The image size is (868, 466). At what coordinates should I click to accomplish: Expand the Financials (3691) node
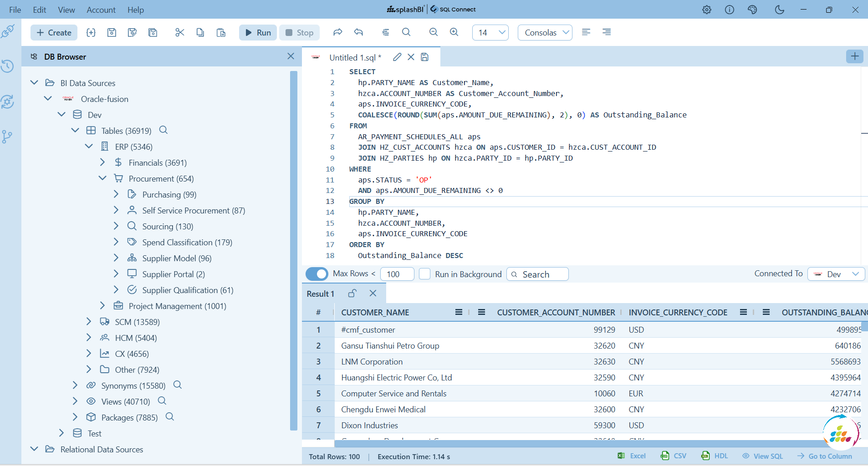point(102,162)
